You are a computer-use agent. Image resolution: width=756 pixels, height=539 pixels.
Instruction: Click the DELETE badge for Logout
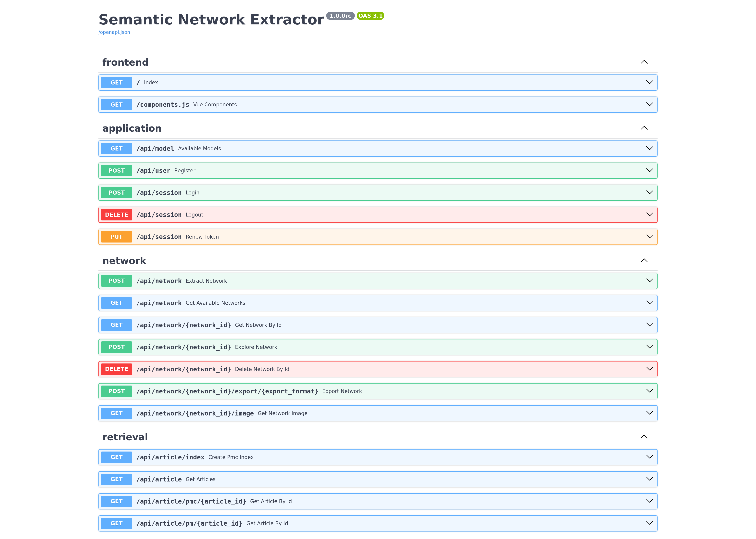[x=116, y=215]
